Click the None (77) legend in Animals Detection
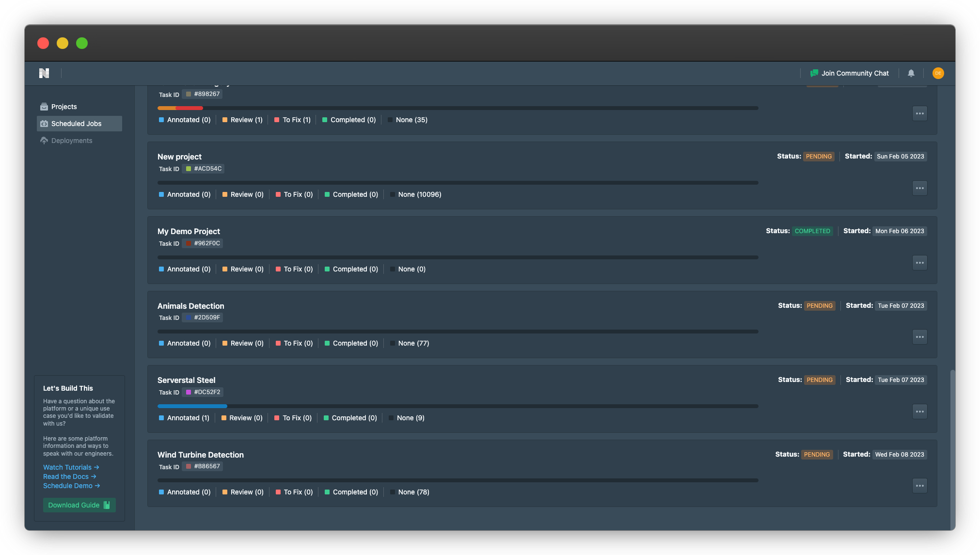980x555 pixels. pos(410,343)
